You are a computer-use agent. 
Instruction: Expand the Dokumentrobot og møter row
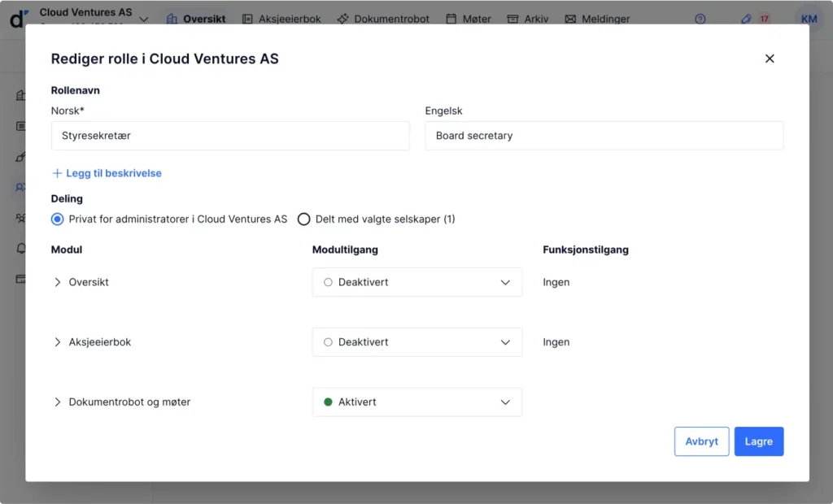(58, 402)
